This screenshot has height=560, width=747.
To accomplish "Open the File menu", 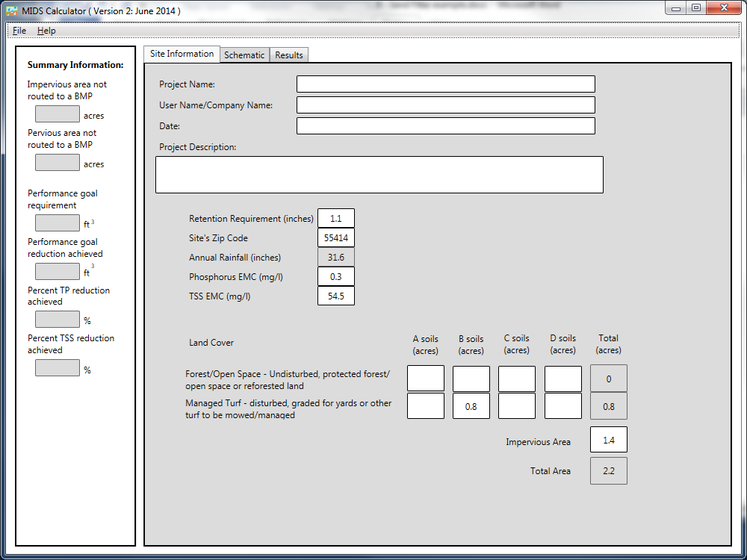I will [x=19, y=31].
